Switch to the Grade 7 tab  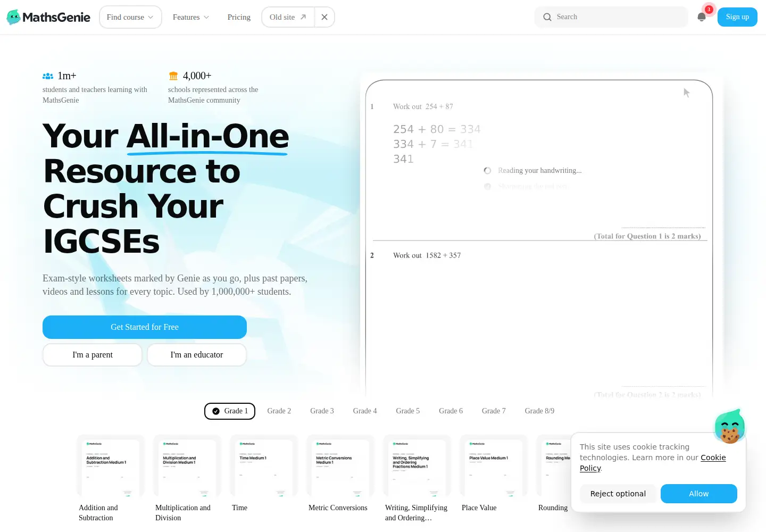tap(494, 411)
